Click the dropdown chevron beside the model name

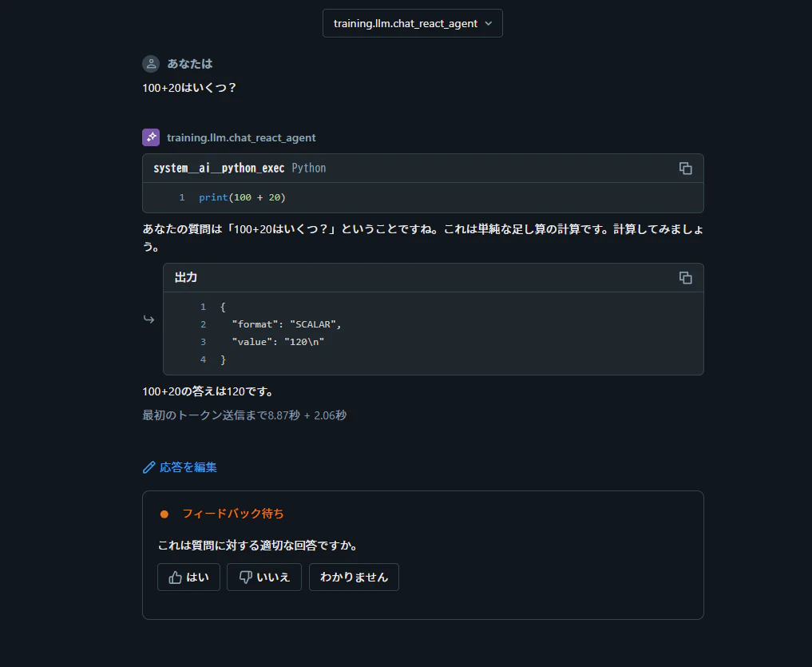coord(489,23)
